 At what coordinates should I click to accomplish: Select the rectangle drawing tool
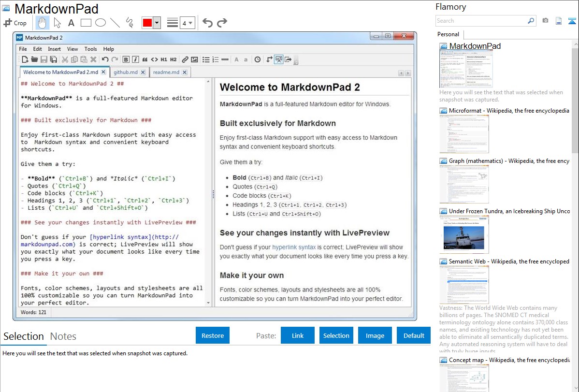coord(86,23)
